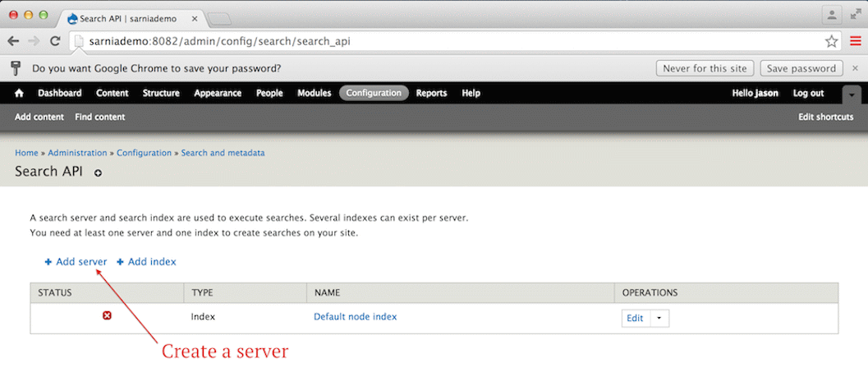Bookmark page with the star icon
868x386 pixels.
coord(831,41)
